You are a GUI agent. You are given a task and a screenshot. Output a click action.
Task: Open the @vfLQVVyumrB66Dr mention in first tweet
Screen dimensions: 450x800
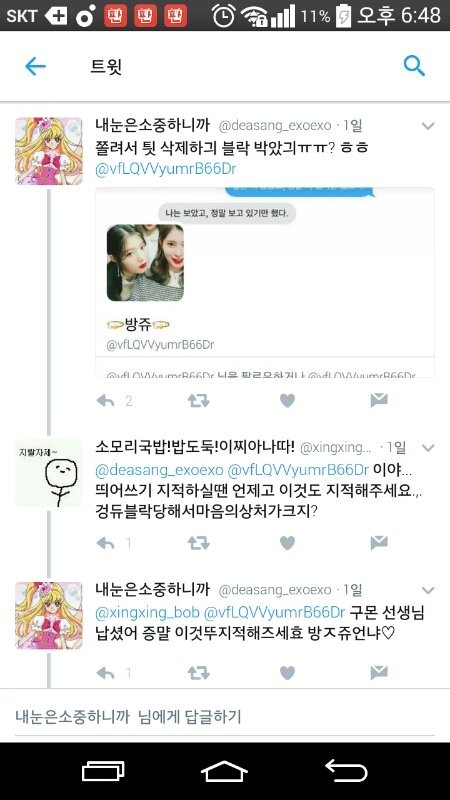click(x=166, y=170)
